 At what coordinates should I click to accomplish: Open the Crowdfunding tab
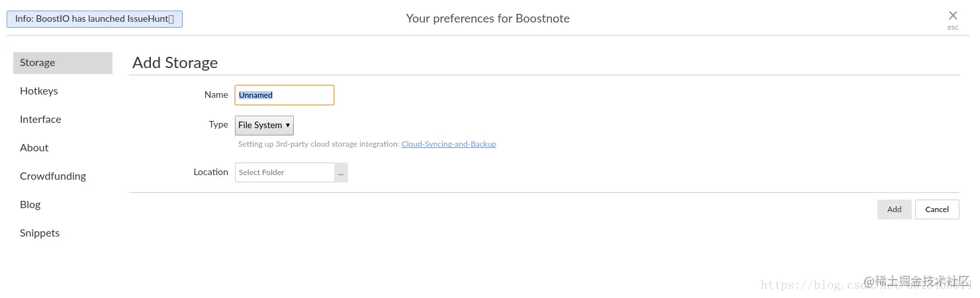click(53, 176)
